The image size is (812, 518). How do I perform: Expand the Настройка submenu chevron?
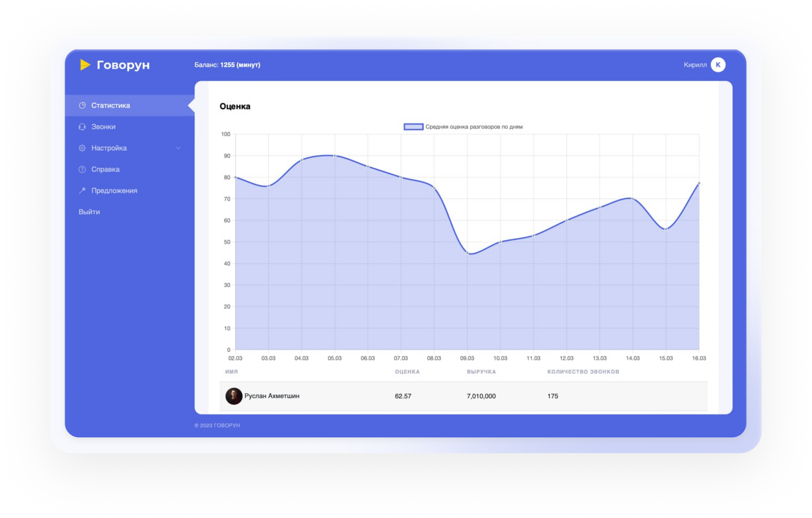178,148
